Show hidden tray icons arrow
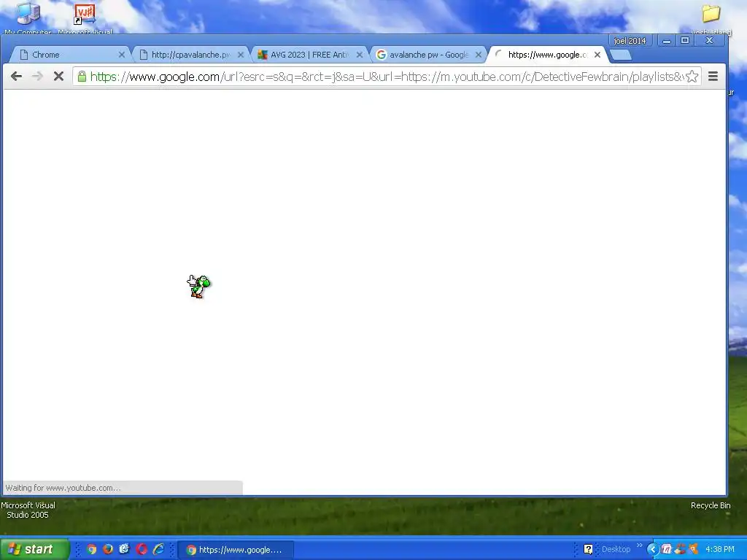The height and width of the screenshot is (560, 747). pyautogui.click(x=652, y=550)
